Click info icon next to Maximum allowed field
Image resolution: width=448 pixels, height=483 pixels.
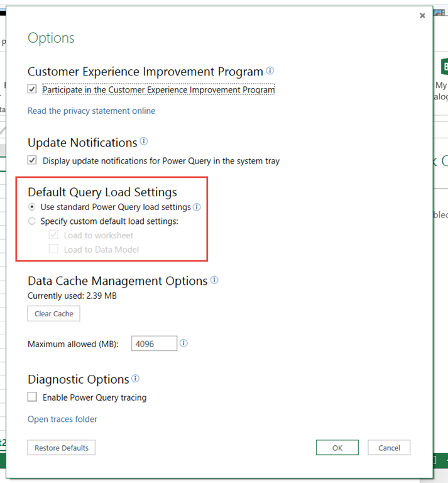tap(183, 343)
